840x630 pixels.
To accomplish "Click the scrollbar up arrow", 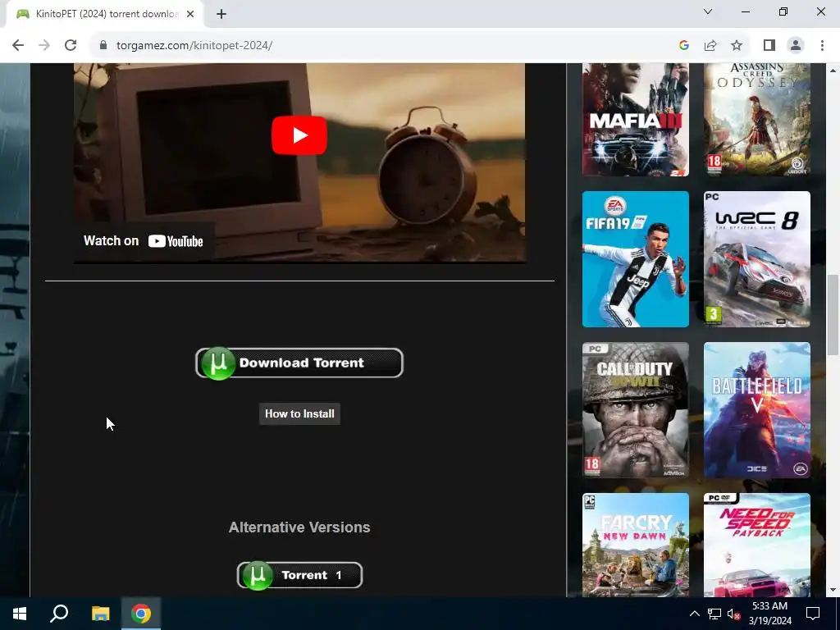I will [833, 70].
